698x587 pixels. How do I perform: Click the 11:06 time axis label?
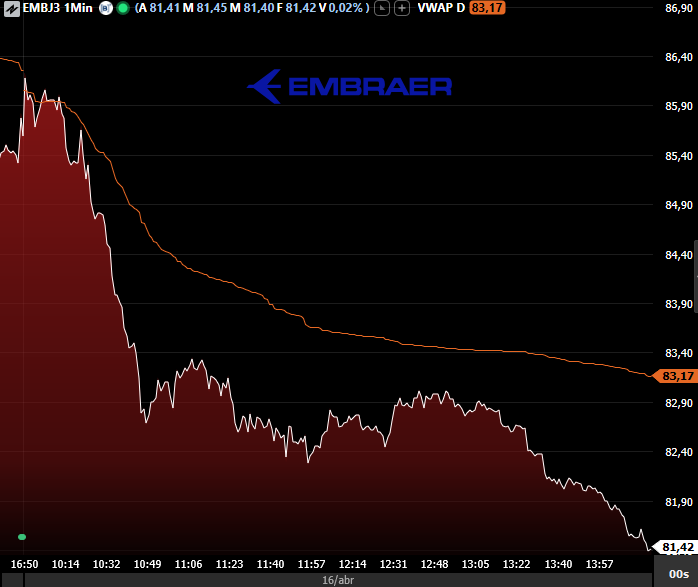point(188,564)
